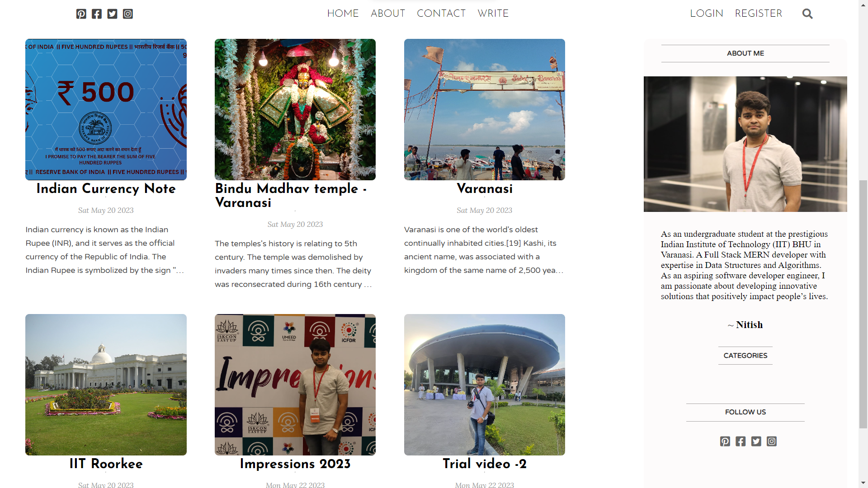Open the Bindu Madhav temple image
This screenshot has height=488, width=868.
(295, 109)
